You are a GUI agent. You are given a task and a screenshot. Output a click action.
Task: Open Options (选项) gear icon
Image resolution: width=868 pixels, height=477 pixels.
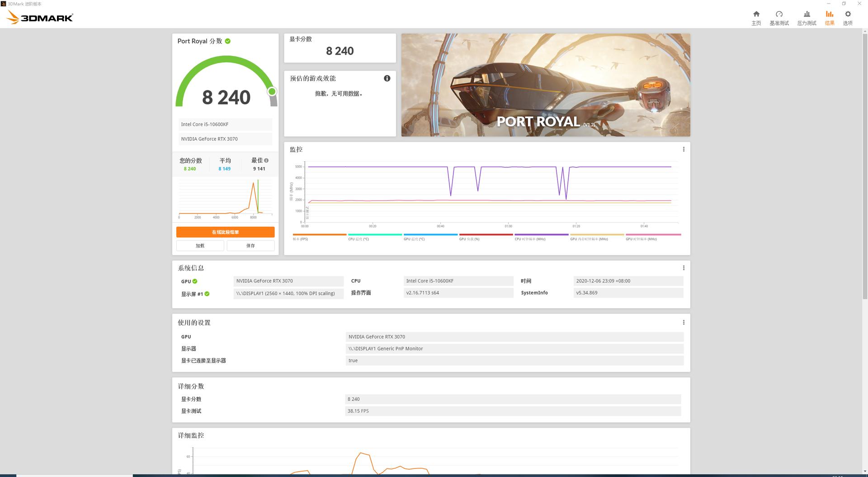(848, 18)
